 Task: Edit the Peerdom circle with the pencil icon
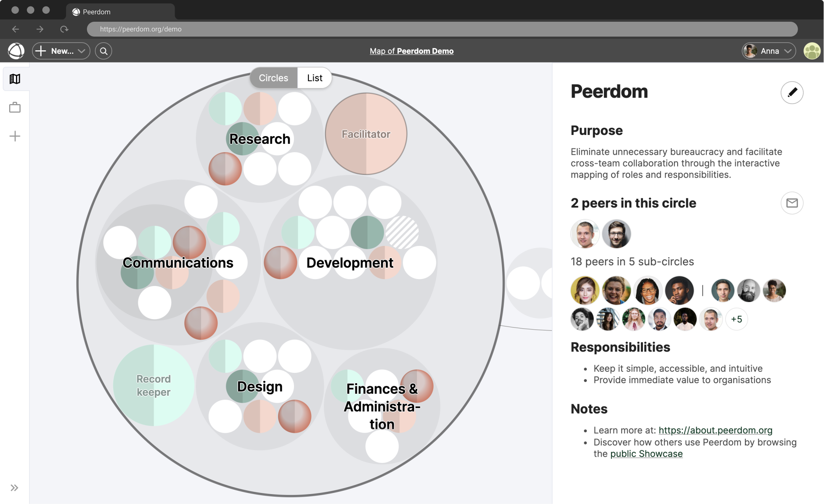coord(792,93)
